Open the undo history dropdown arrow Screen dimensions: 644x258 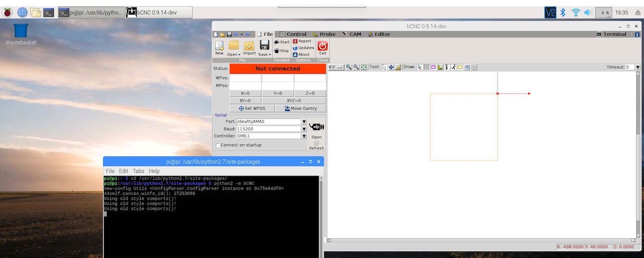[242, 34]
